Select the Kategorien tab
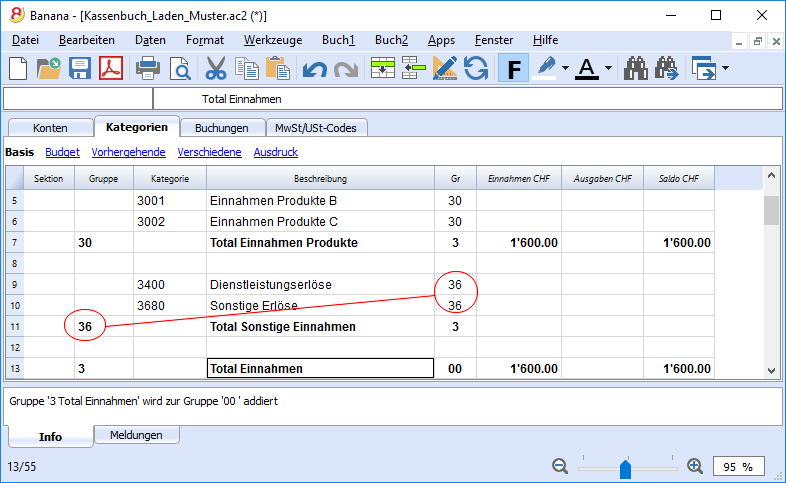Image resolution: width=786 pixels, height=483 pixels. point(137,127)
